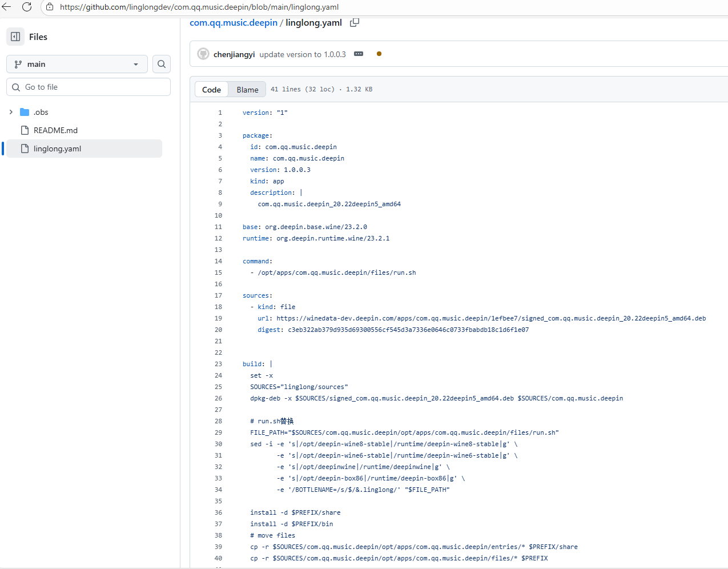
Task: Expand the .obs folder chevron
Action: click(x=11, y=112)
